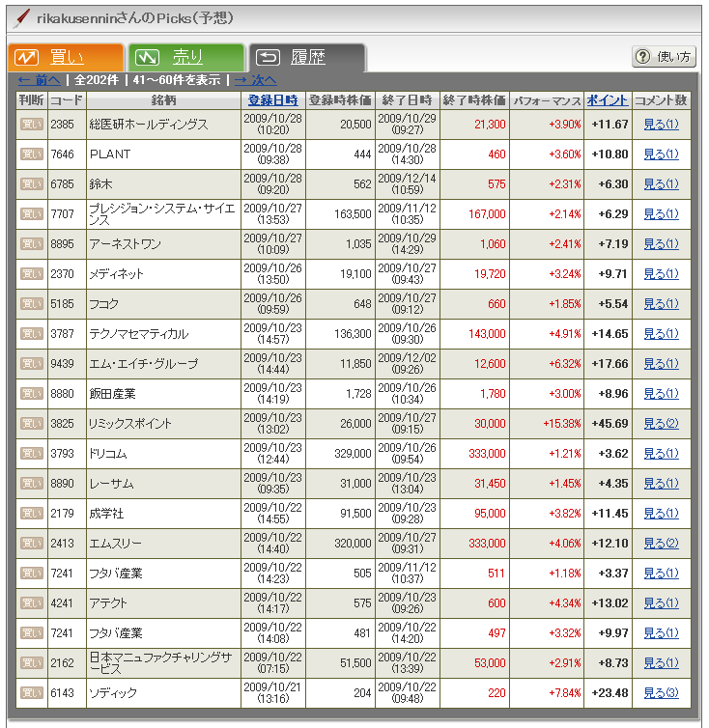
Task: Switch to the 買い tab
Action: coord(66,58)
